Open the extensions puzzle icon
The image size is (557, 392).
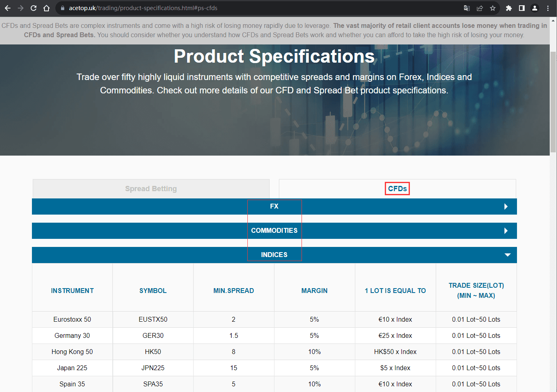click(x=509, y=8)
